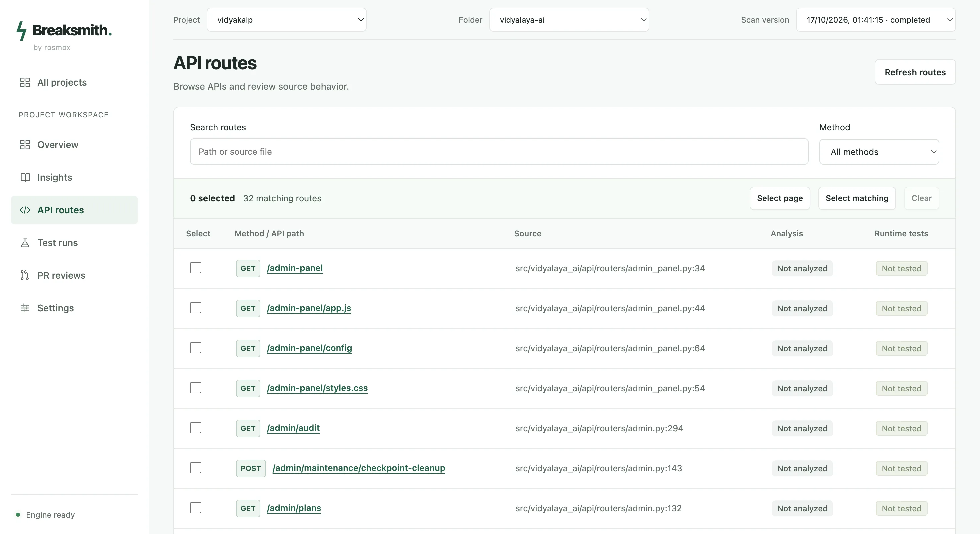Click the All projects grid icon
980x534 pixels.
(25, 83)
